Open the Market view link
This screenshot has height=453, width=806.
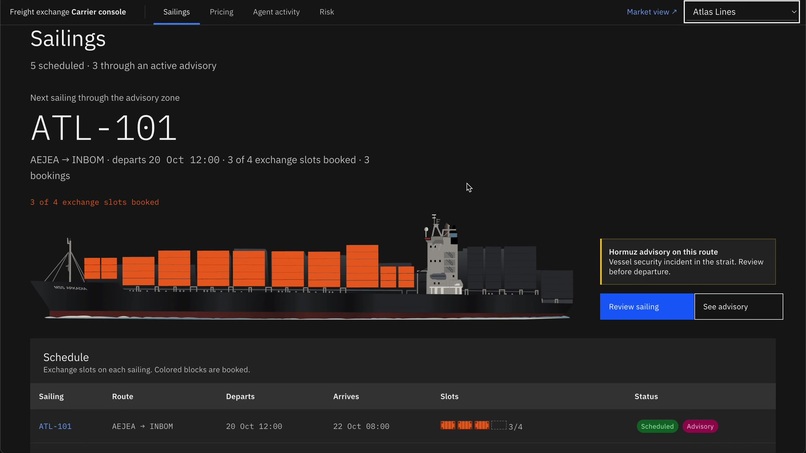click(x=651, y=12)
